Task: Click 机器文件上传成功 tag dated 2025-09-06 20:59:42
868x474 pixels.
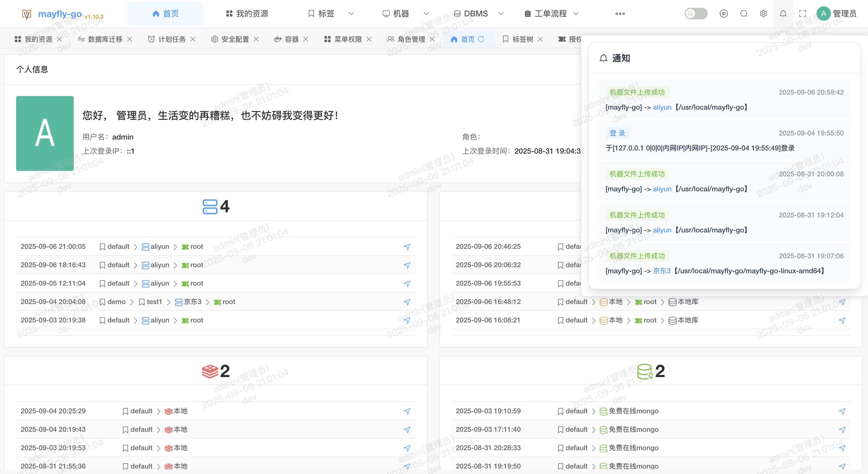Action: tap(637, 92)
